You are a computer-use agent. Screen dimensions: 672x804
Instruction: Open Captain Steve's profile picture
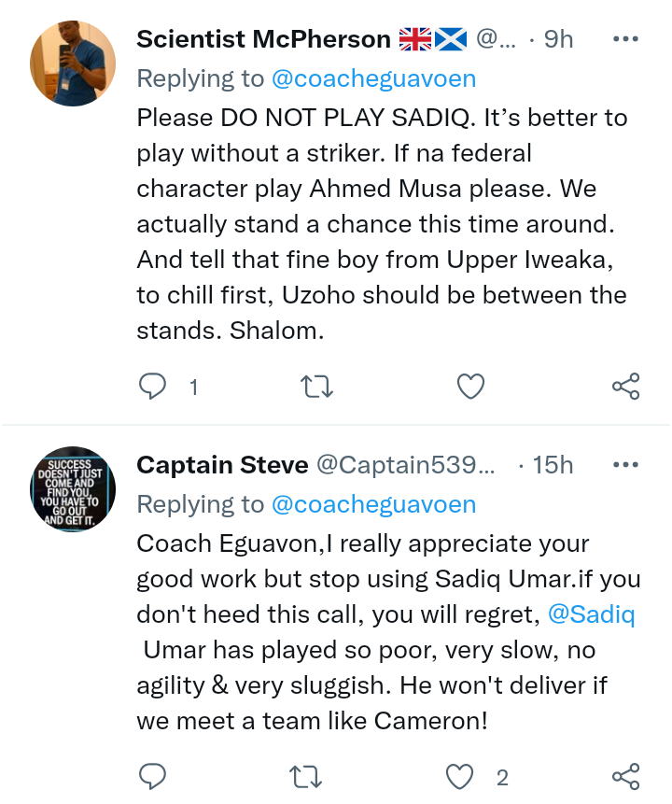(x=74, y=488)
